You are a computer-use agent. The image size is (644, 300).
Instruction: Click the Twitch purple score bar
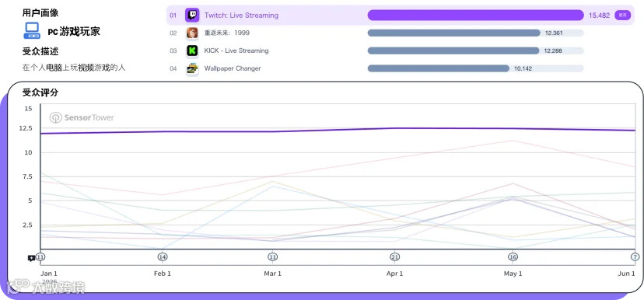pos(475,16)
